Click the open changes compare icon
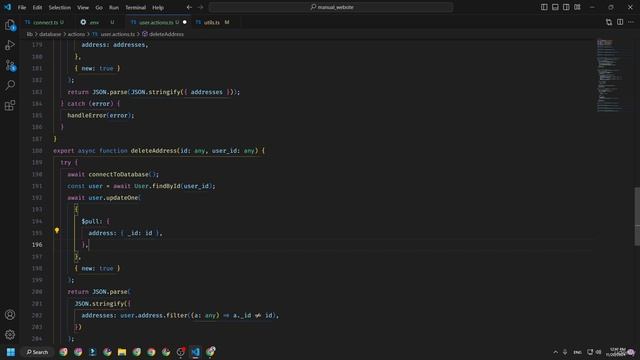The height and width of the screenshot is (360, 640). [x=609, y=22]
